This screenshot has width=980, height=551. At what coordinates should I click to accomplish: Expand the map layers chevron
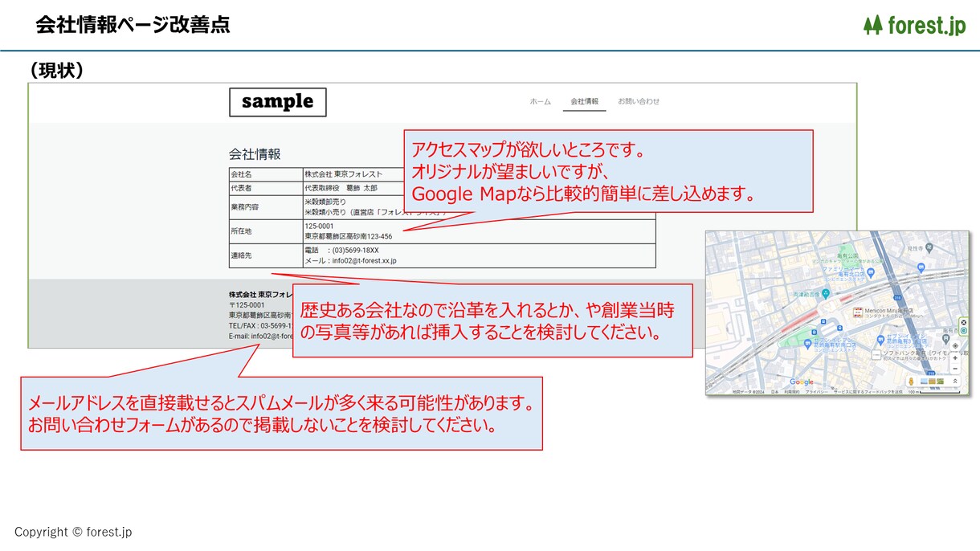pyautogui.click(x=955, y=382)
